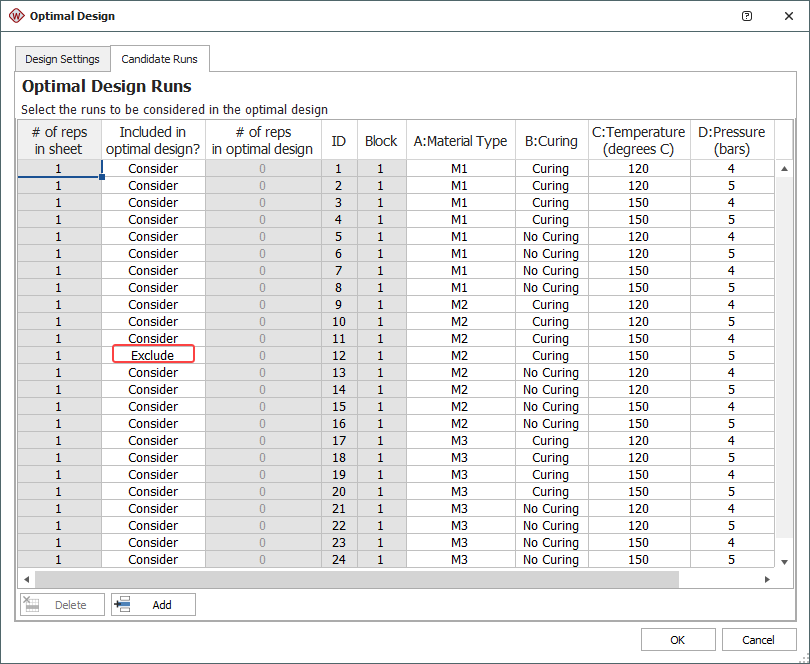Switch to the Design Settings tab

62,59
